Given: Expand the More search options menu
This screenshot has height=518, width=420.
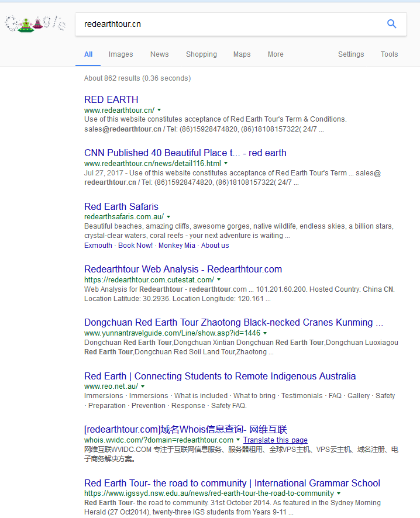Looking at the screenshot, I should pyautogui.click(x=276, y=54).
